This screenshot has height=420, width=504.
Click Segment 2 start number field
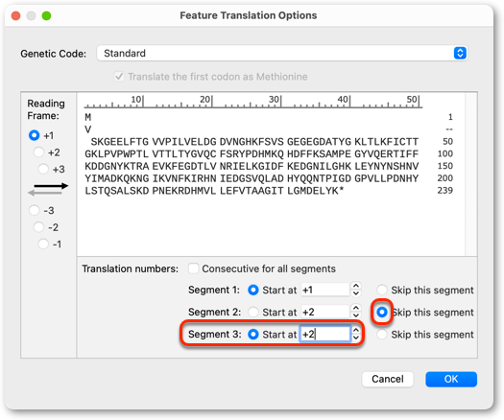point(325,312)
